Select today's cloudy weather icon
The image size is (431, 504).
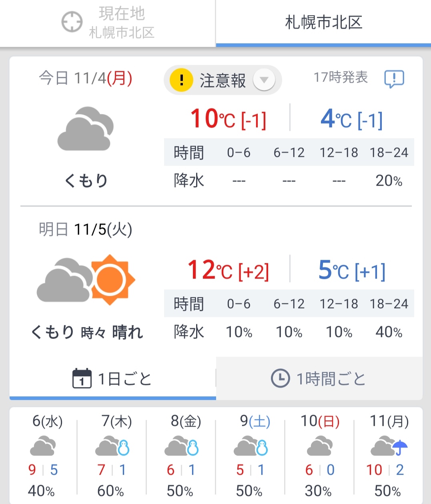point(86,129)
